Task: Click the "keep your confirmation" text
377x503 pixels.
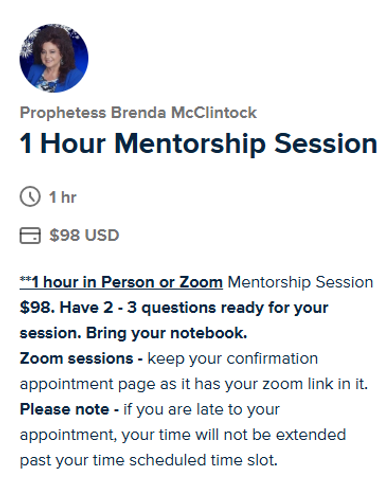Action: 233,359
